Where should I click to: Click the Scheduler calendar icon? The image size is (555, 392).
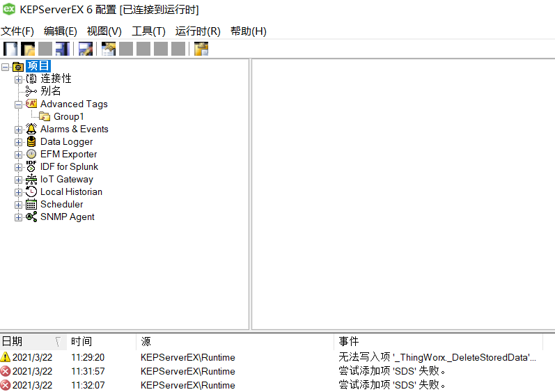click(31, 205)
